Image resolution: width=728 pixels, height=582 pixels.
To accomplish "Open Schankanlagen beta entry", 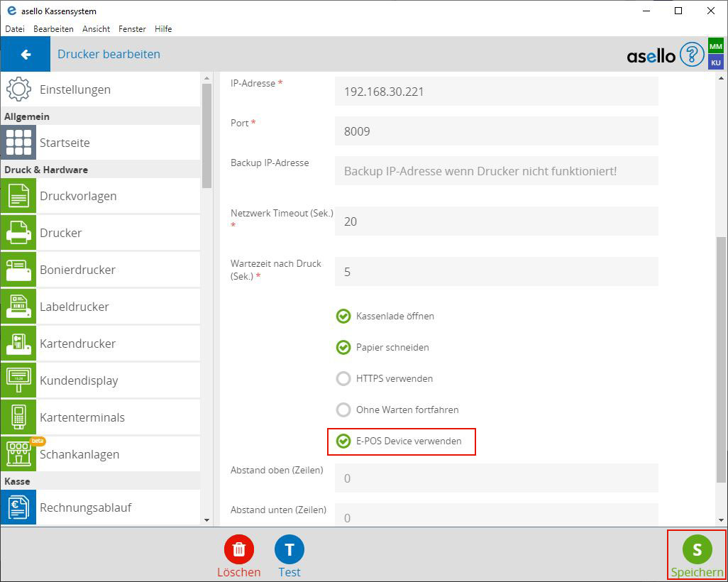I will [x=18, y=454].
